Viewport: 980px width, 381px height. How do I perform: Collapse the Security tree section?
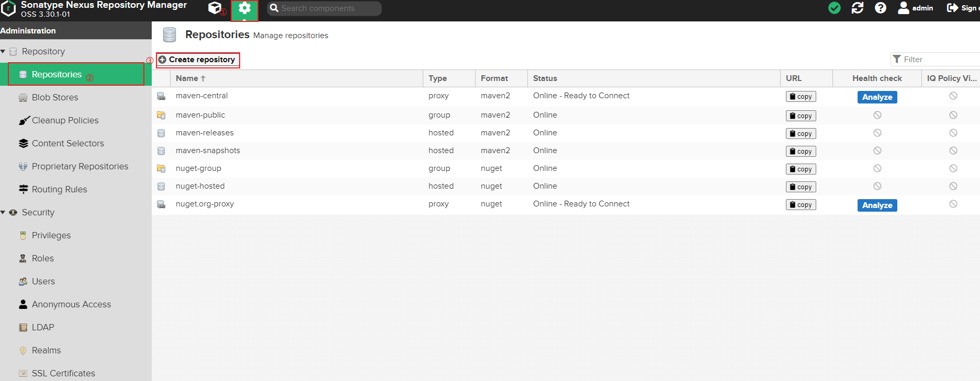coord(3,212)
